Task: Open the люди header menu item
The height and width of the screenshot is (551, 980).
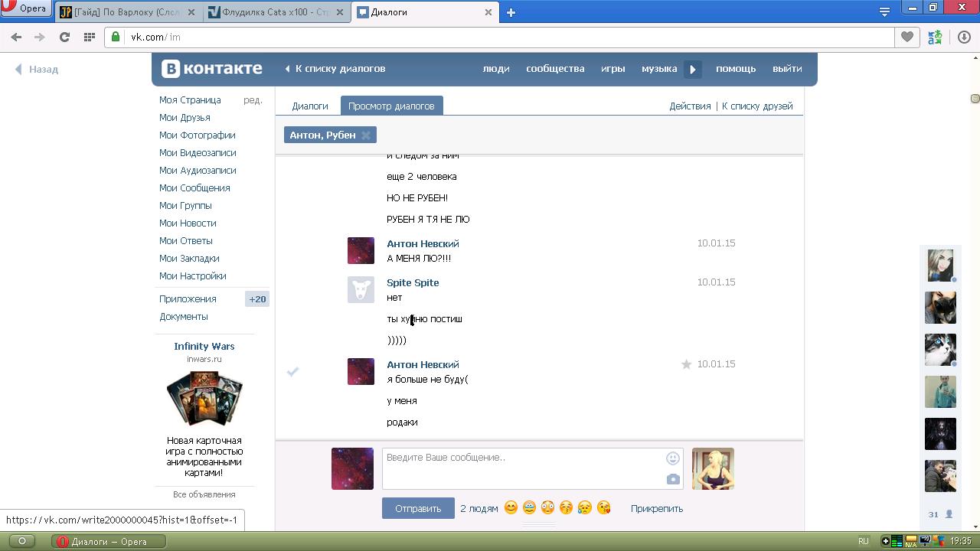Action: point(496,69)
